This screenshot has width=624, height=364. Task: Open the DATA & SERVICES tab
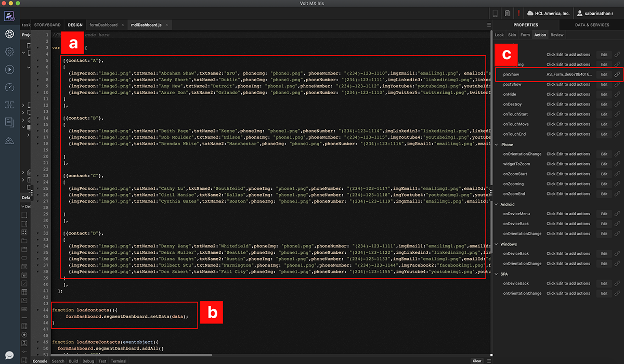(x=592, y=25)
